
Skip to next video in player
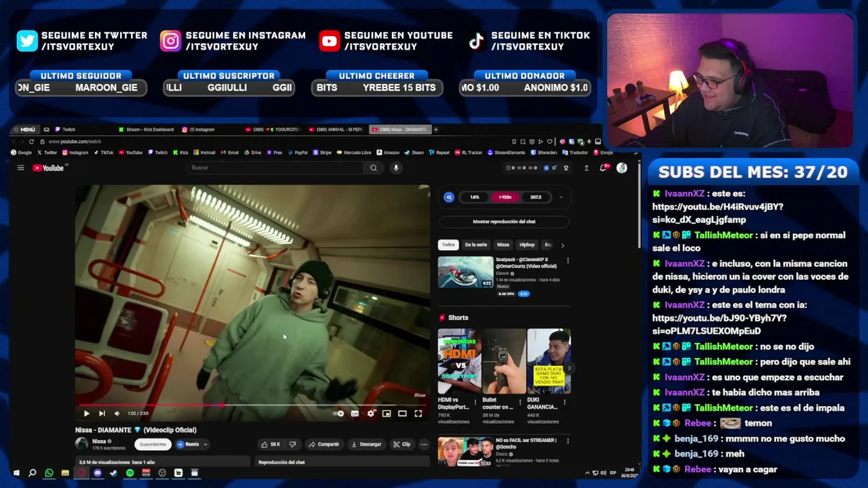point(102,413)
